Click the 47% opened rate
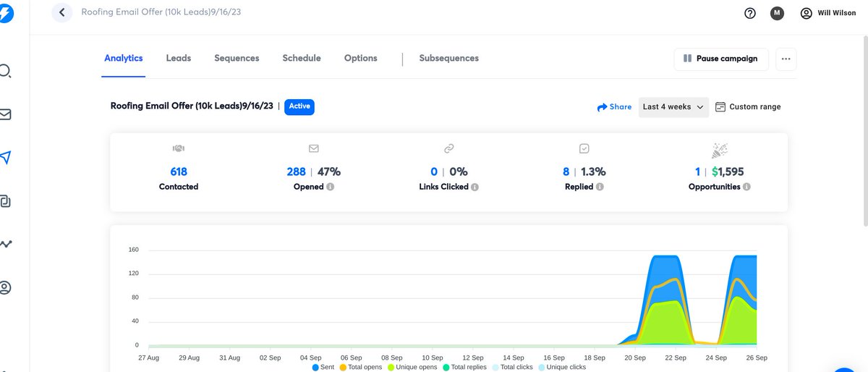The width and height of the screenshot is (868, 372). [329, 172]
